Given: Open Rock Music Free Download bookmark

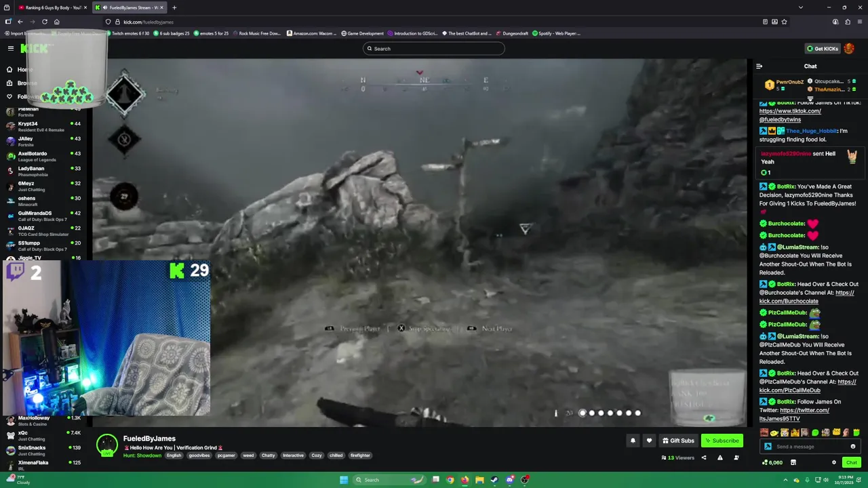Looking at the screenshot, I should pos(256,33).
